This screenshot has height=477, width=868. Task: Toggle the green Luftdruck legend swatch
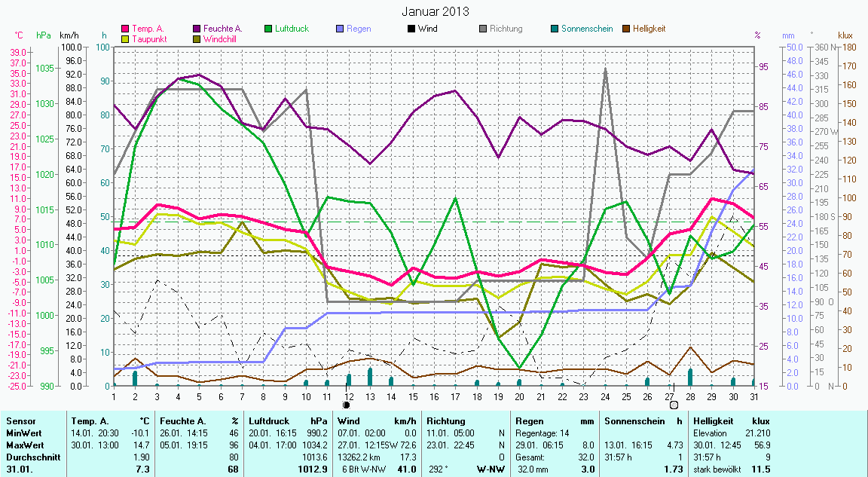[x=269, y=29]
